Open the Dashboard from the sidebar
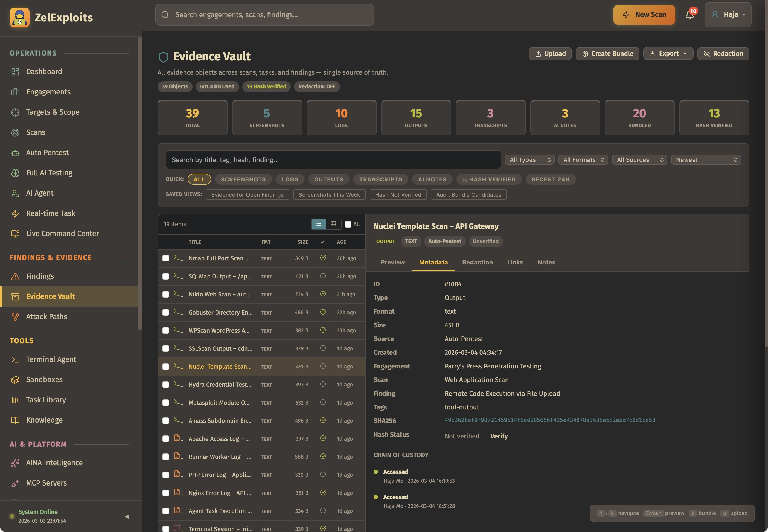The height and width of the screenshot is (532, 768). pos(44,71)
